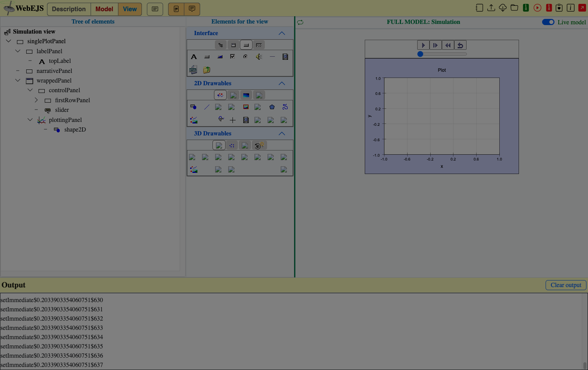Collapse the Interface palette section
The image size is (588, 370).
(282, 33)
